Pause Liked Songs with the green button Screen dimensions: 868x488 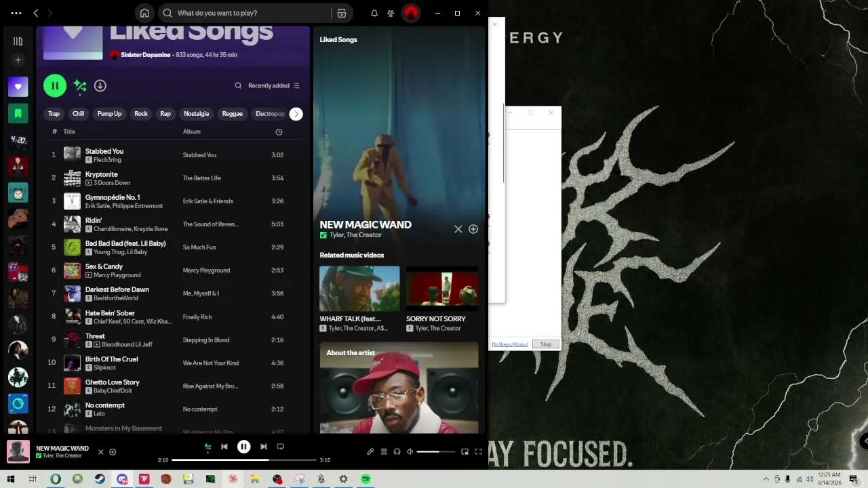pyautogui.click(x=55, y=85)
